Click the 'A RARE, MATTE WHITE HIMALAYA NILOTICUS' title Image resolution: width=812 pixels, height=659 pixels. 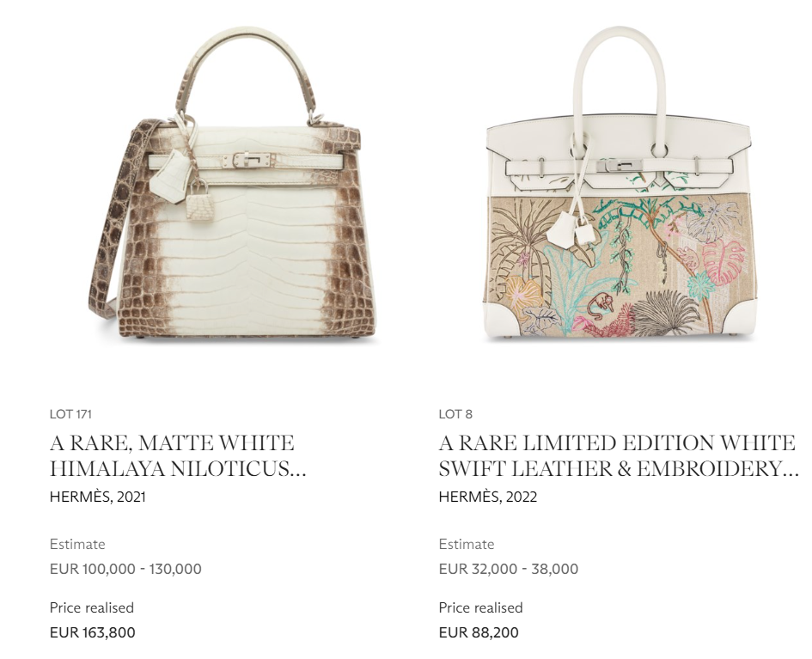(x=178, y=456)
